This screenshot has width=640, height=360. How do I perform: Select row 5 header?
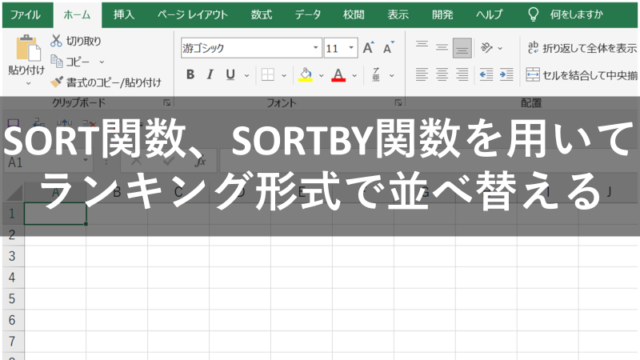coord(12,299)
